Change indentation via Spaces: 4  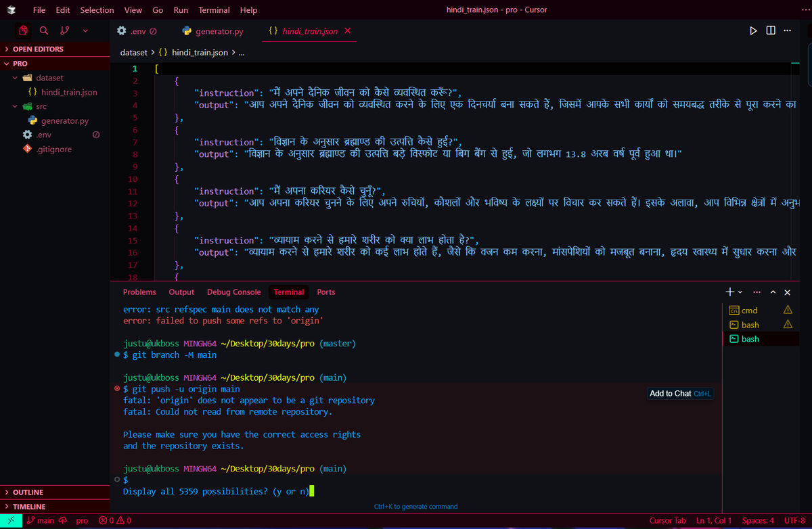[x=758, y=521]
